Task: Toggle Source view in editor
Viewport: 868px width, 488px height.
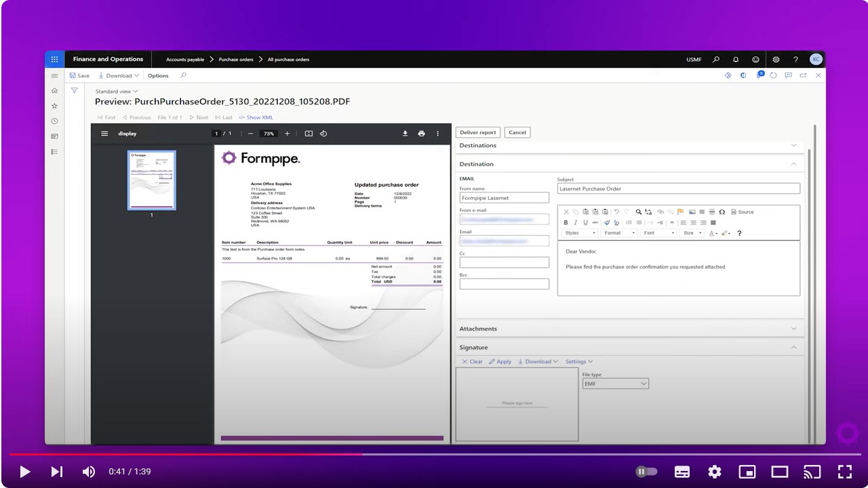Action: click(743, 212)
